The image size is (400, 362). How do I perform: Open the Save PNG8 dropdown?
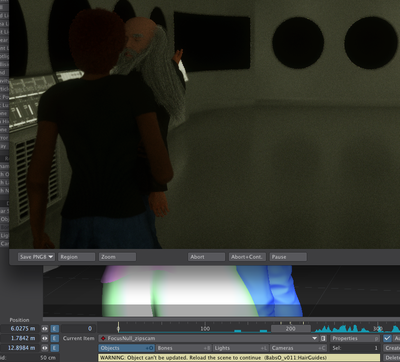coord(36,257)
